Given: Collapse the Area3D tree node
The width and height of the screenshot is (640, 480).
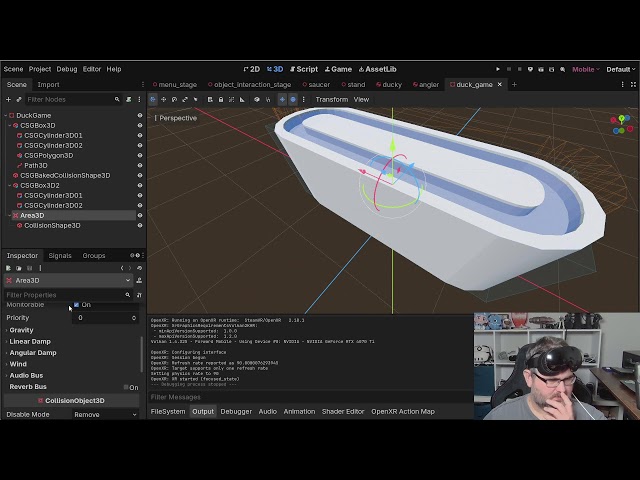Looking at the screenshot, I should (x=10, y=216).
